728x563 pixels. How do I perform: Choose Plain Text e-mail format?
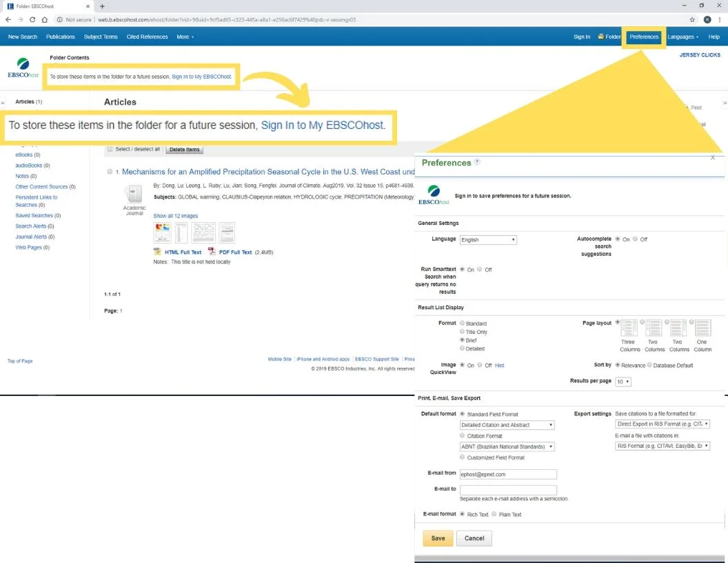point(494,514)
